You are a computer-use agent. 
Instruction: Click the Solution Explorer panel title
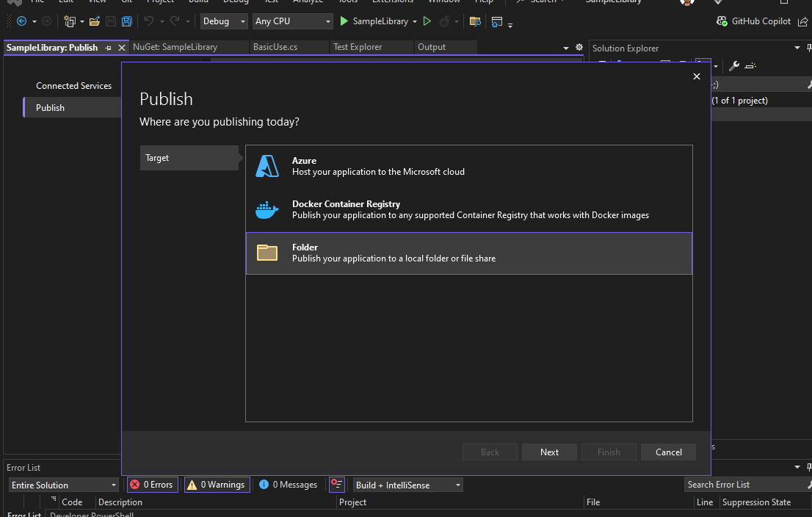tap(625, 48)
